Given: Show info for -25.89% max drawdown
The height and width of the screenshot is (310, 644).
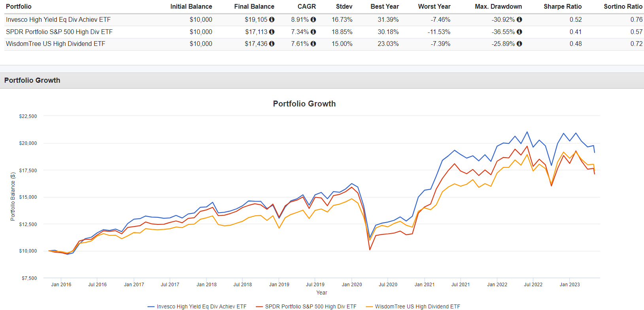Looking at the screenshot, I should pos(519,44).
